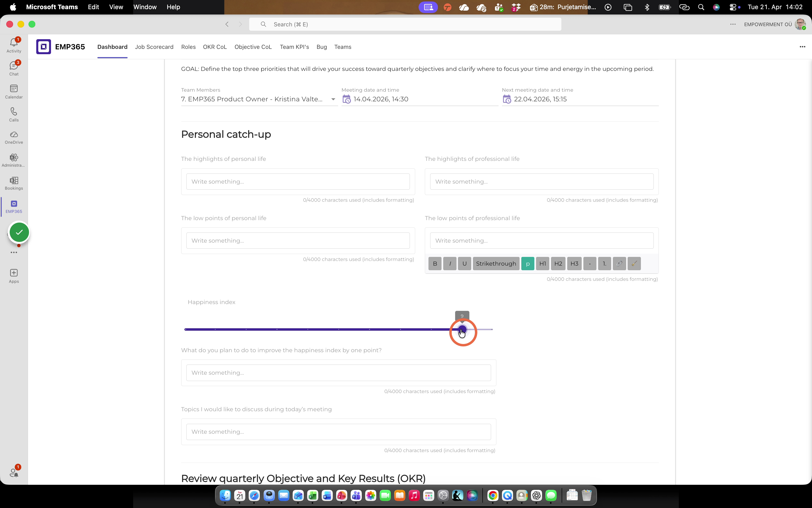Screen dimensions: 812x508
Task: Open the OKR CoL tab
Action: (x=215, y=47)
